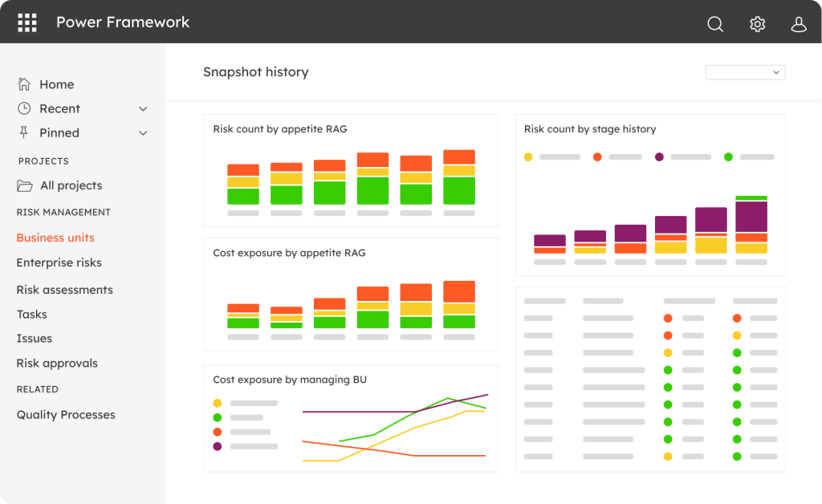Click the Home house icon

click(25, 84)
